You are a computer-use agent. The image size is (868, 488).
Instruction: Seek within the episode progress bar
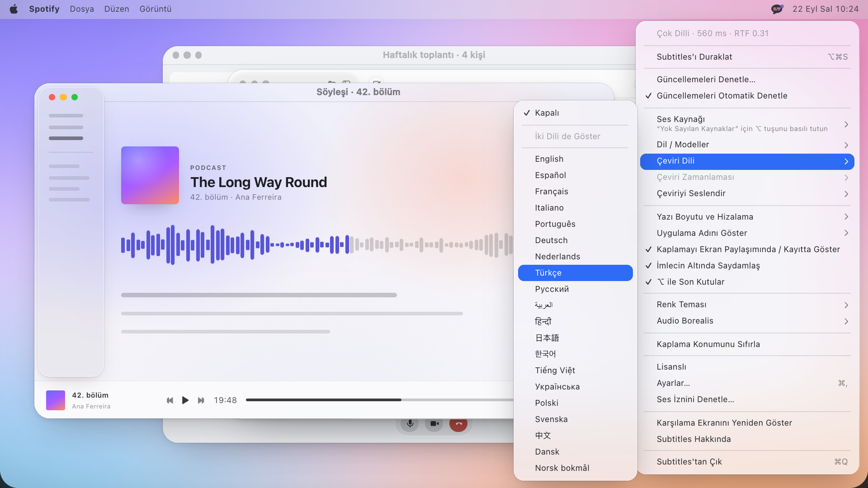click(379, 400)
